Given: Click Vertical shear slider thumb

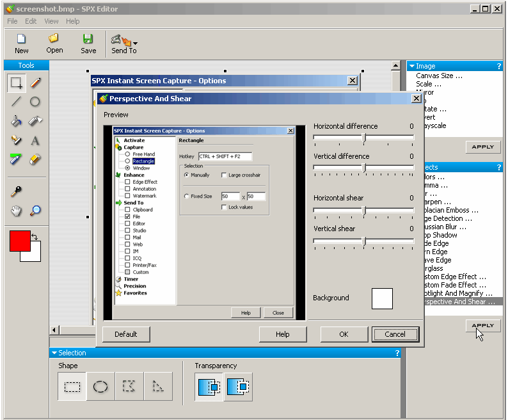Looking at the screenshot, I should tap(364, 241).
